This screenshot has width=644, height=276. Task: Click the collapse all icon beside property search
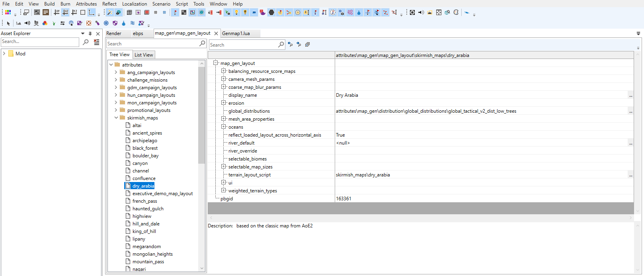307,45
